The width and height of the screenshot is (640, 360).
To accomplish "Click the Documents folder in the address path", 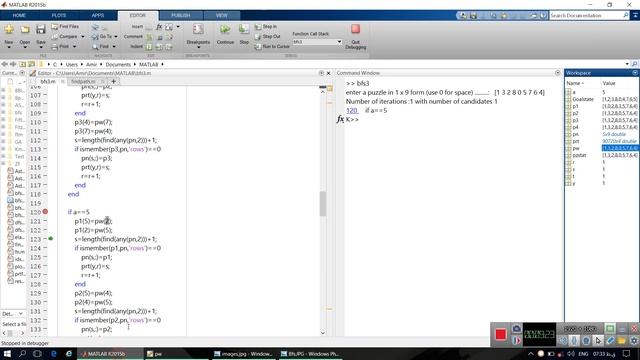I will tap(118, 64).
